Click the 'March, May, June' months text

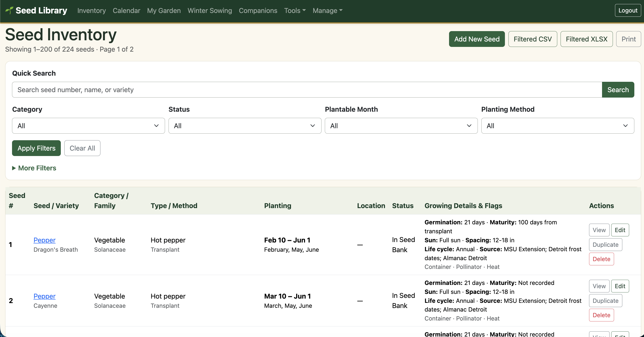coord(288,305)
